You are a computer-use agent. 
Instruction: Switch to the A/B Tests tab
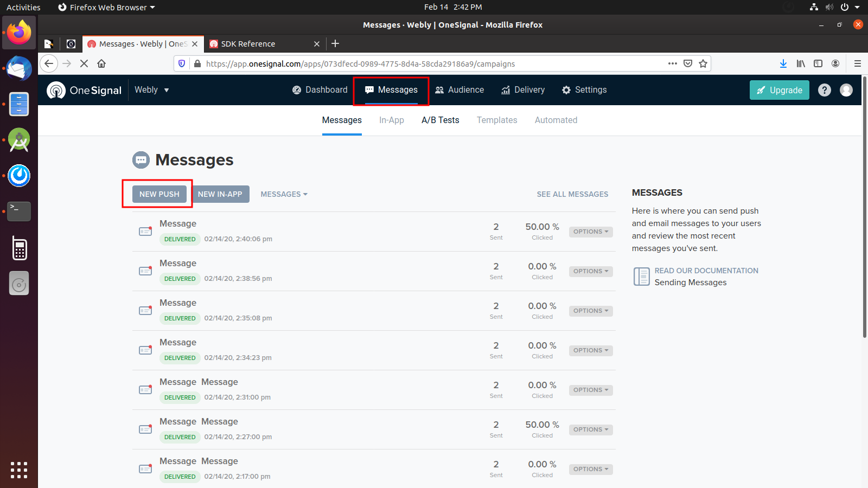tap(440, 120)
